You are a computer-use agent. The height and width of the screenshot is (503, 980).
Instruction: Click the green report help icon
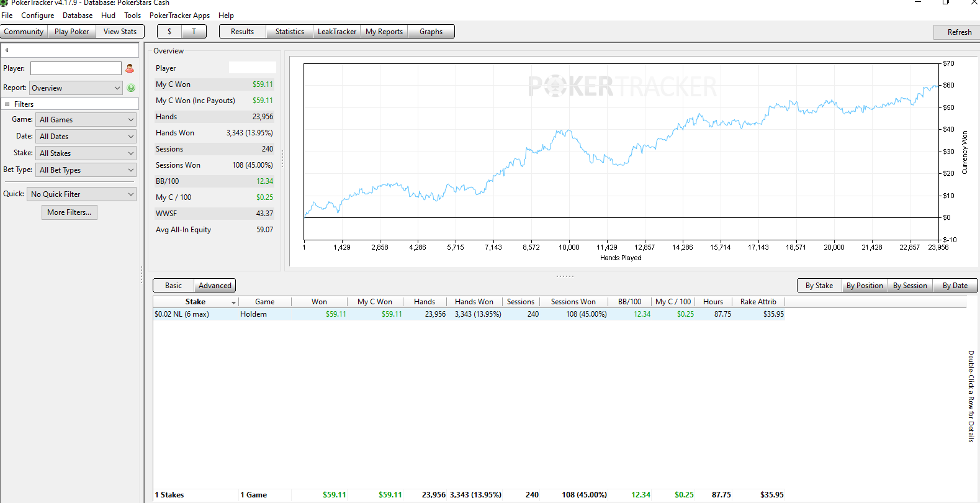131,88
